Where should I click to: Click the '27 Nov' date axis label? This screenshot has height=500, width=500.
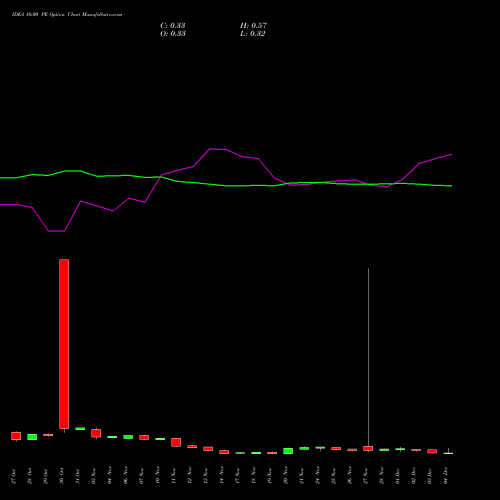click(x=365, y=475)
